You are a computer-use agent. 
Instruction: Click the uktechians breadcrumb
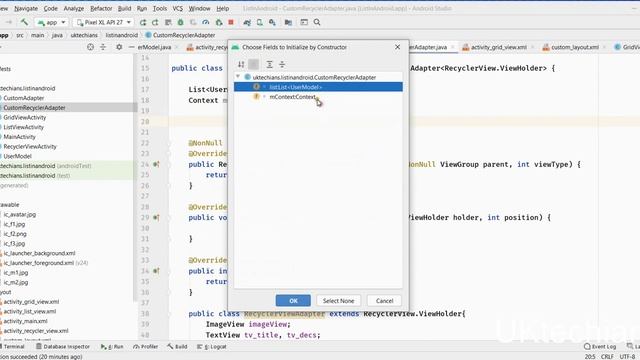(x=84, y=35)
